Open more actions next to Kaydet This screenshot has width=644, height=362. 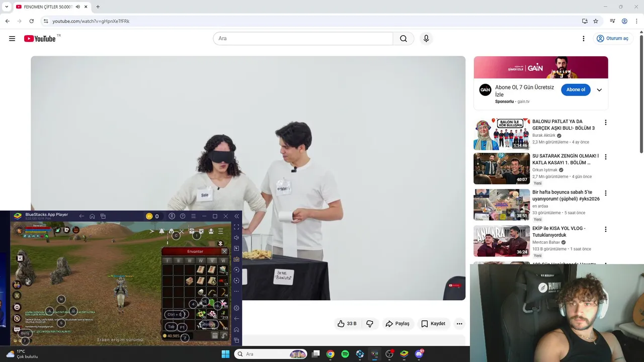[459, 324]
